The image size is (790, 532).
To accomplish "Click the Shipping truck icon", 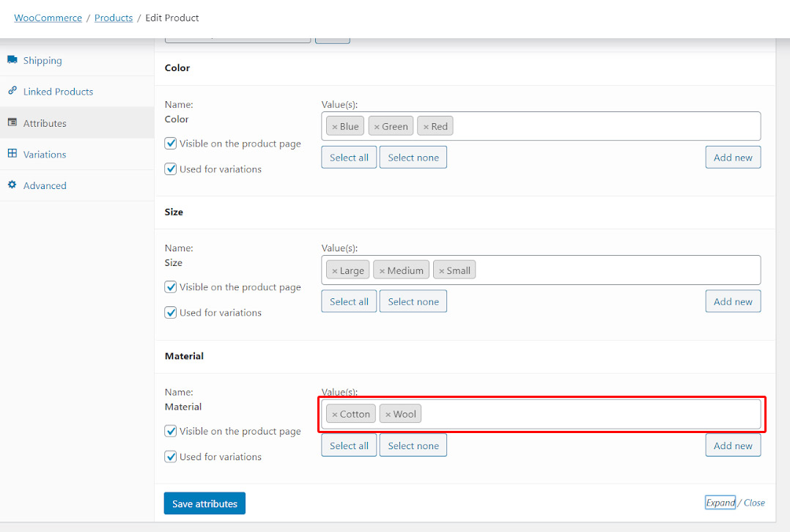I will point(12,60).
